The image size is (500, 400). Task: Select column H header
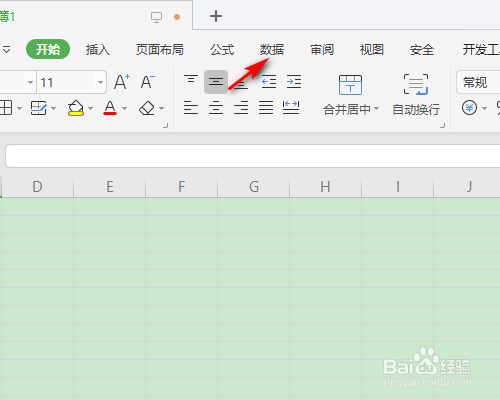326,187
